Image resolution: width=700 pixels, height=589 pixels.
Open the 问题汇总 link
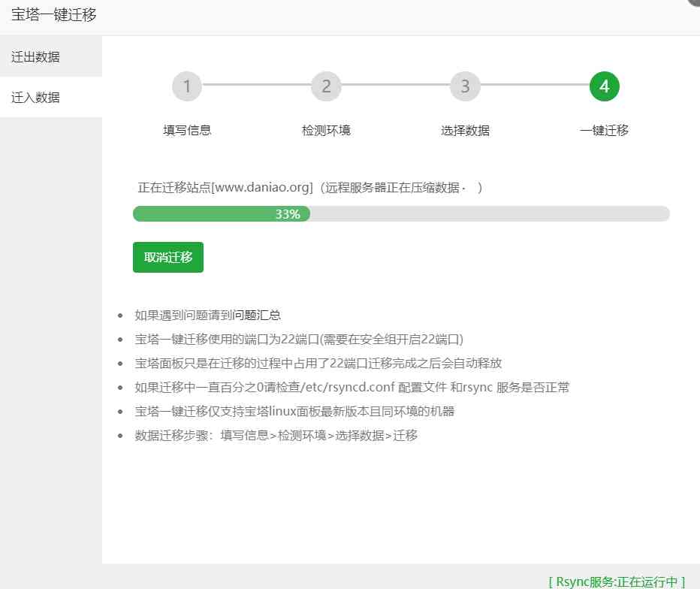(257, 316)
